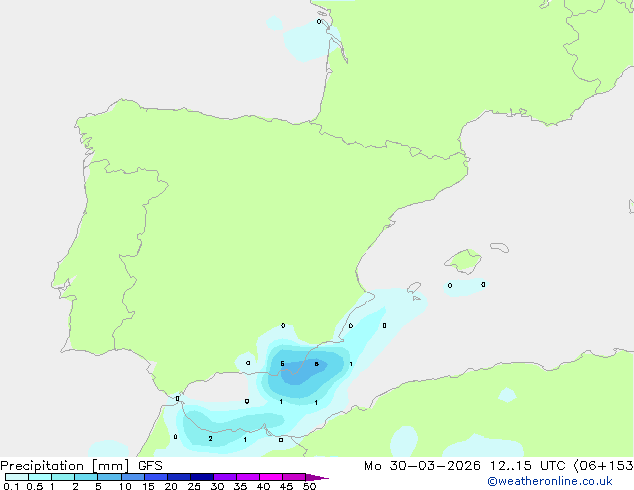Click the legend number '10'
This screenshot has height=490, width=634.
(125, 486)
